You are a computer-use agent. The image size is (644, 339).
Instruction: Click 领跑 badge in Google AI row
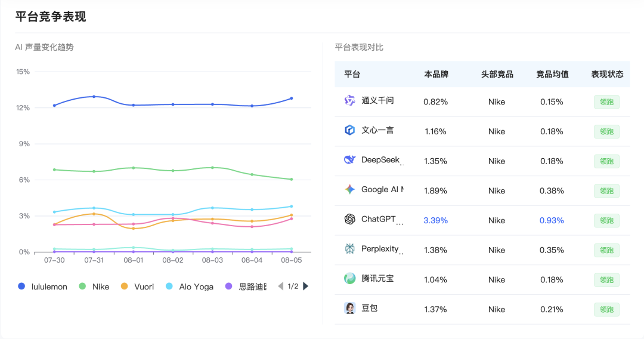click(606, 190)
